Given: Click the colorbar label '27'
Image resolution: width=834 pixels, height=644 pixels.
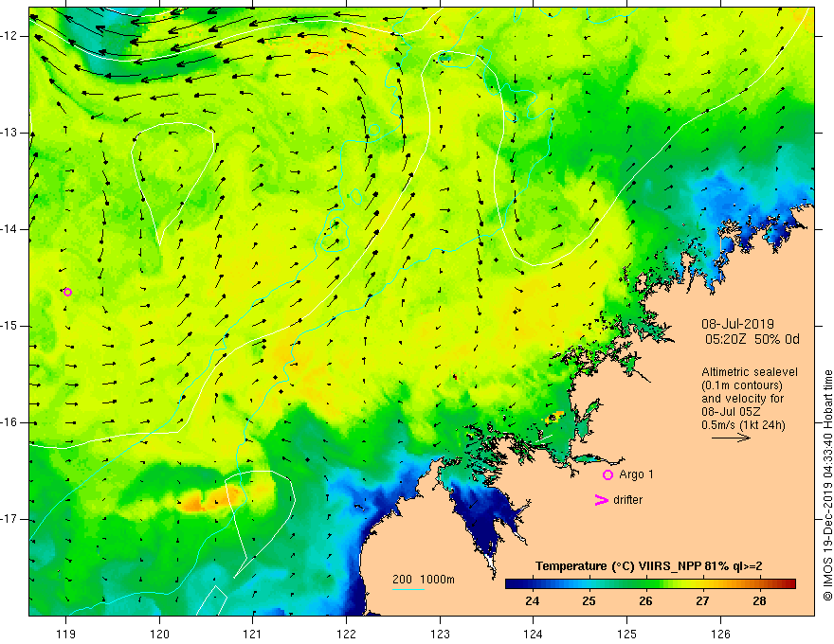Looking at the screenshot, I should coord(702,601).
